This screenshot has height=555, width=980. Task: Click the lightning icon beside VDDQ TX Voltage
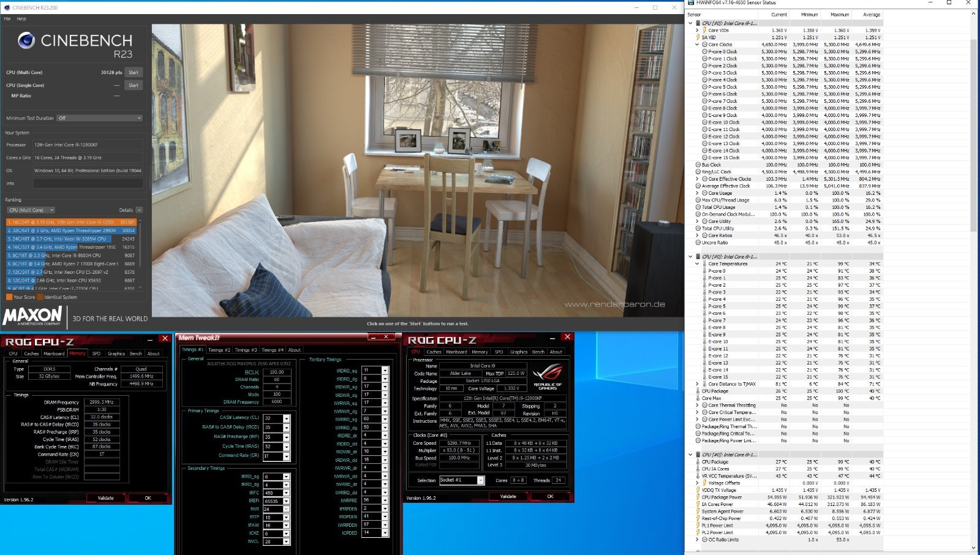[x=698, y=490]
